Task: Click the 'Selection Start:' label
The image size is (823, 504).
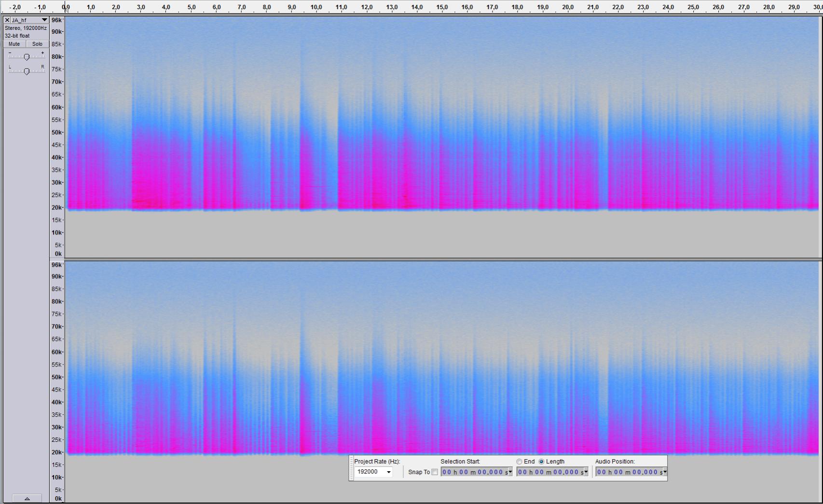Action: [460, 462]
